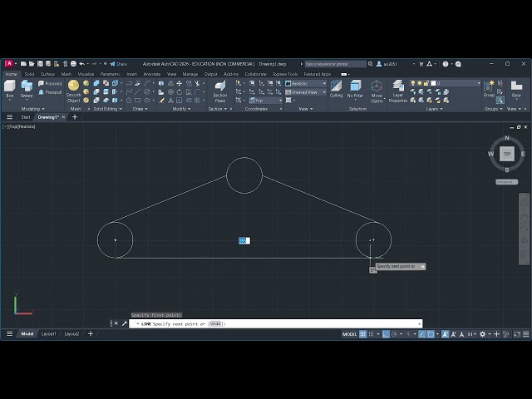532x399 pixels.
Task: Select the Sweep tool
Action: pyautogui.click(x=27, y=89)
